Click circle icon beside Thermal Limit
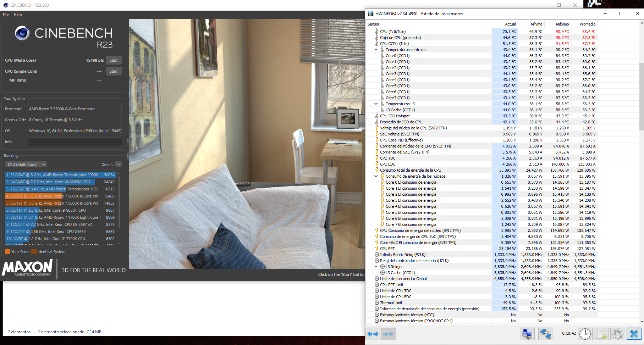The height and width of the screenshot is (345, 644). [x=377, y=303]
